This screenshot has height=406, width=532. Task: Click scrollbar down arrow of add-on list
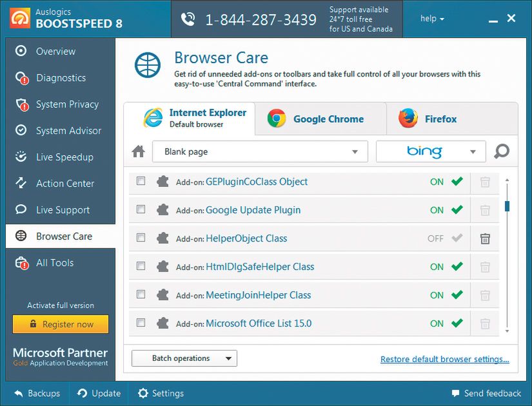[507, 331]
